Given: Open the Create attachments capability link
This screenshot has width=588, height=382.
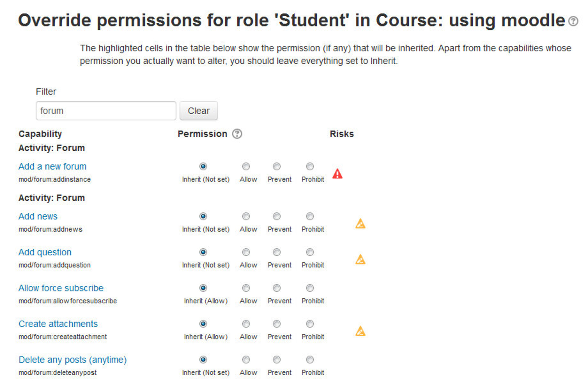Looking at the screenshot, I should (58, 324).
